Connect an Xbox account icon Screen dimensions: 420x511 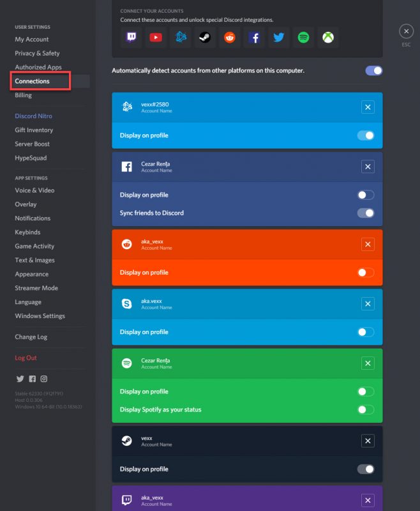328,38
